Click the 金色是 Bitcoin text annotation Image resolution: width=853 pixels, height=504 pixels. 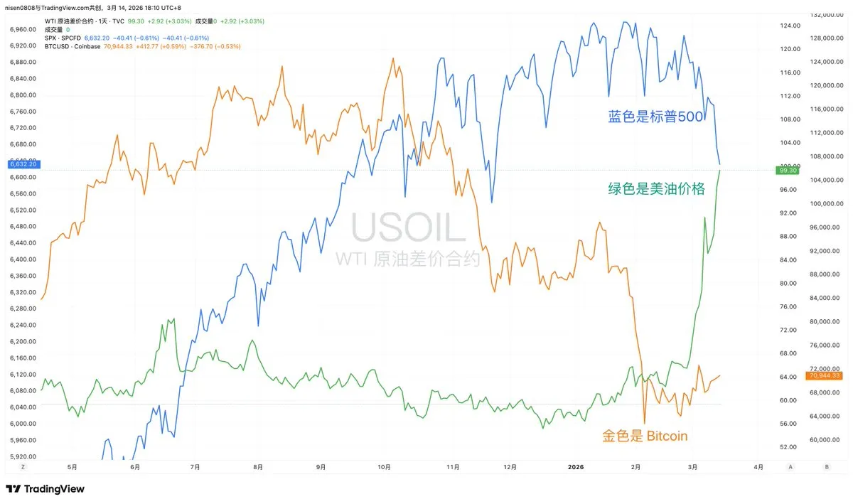click(x=645, y=436)
